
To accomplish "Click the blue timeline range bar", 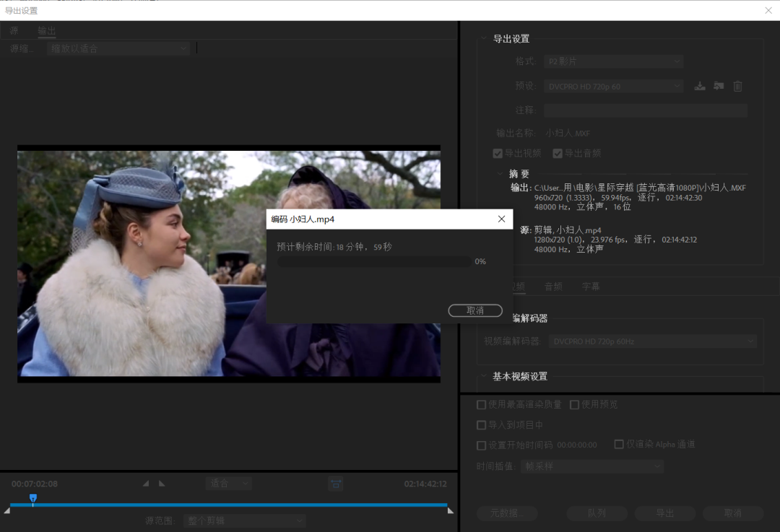I will click(x=229, y=505).
